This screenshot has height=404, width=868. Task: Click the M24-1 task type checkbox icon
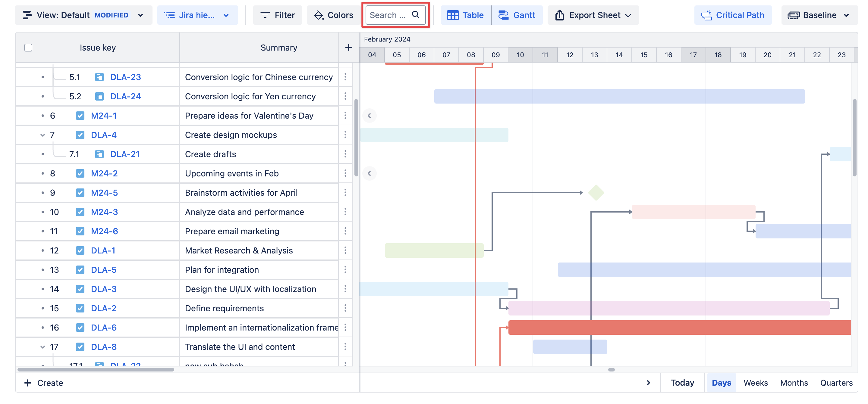pyautogui.click(x=80, y=116)
